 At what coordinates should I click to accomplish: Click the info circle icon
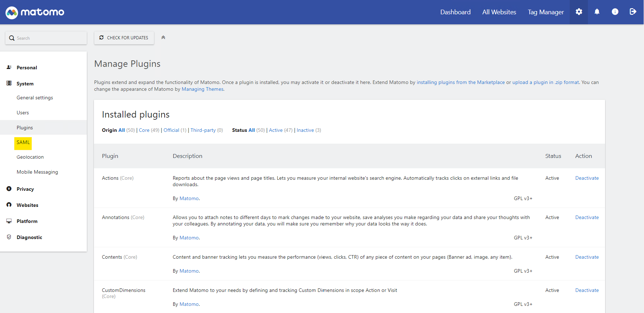pos(615,12)
